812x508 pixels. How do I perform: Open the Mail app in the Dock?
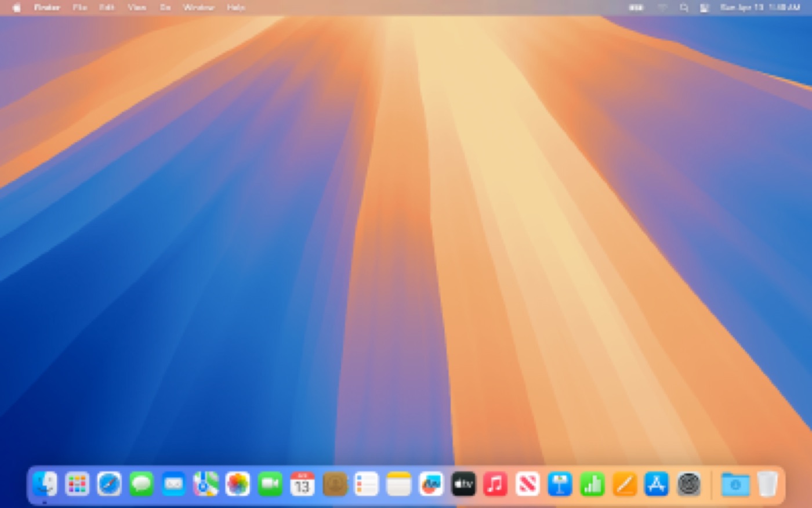pyautogui.click(x=173, y=484)
